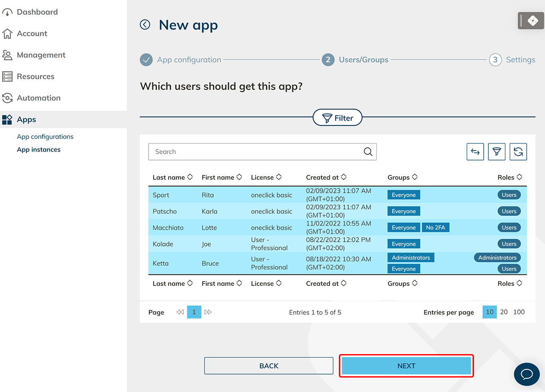Viewport: 545px width, 392px height.
Task: Click the refresh icon above the table
Action: [518, 152]
